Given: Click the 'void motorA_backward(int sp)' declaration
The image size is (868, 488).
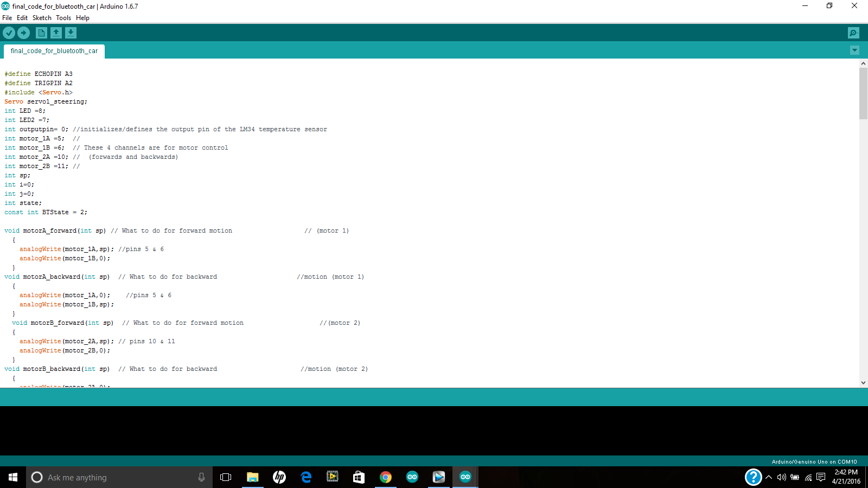Looking at the screenshot, I should 57,277.
